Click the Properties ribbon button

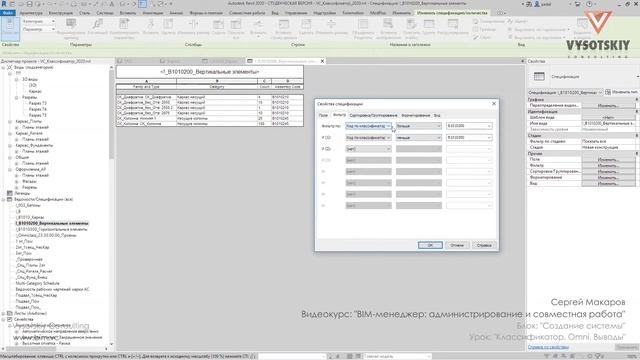click(10, 28)
